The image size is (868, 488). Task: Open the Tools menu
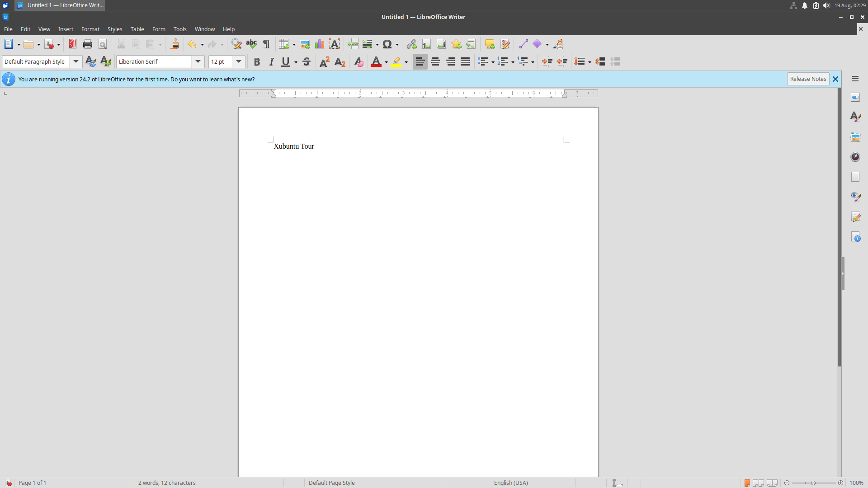180,29
